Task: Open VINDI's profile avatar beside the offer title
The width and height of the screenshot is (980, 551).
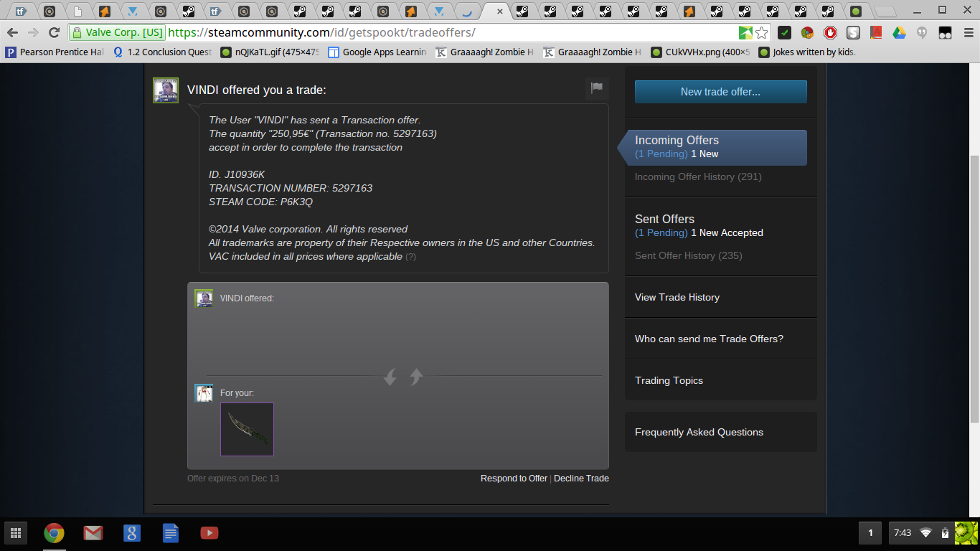Action: pos(166,90)
